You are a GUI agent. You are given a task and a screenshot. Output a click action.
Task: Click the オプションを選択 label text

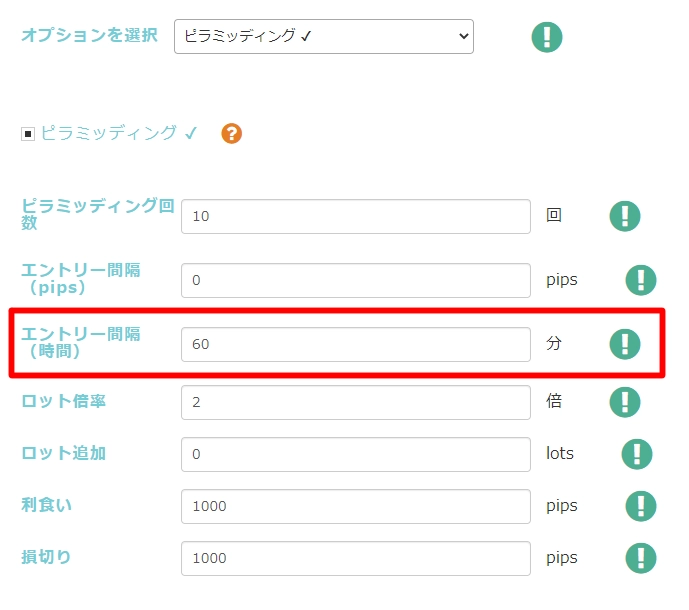pyautogui.click(x=90, y=35)
